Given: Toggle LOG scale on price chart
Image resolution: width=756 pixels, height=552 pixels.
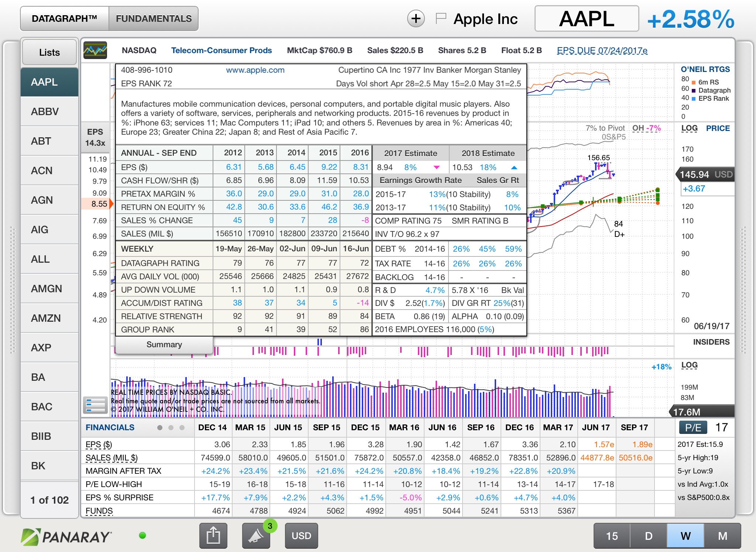Looking at the screenshot, I should [689, 128].
